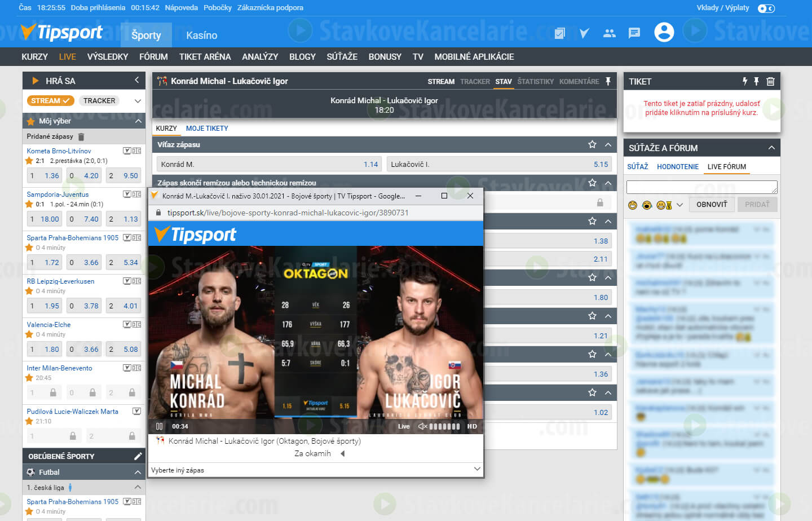Viewport: 812px width, 521px height.
Task: Bet on Konrád M. at 1.14
Action: point(270,164)
